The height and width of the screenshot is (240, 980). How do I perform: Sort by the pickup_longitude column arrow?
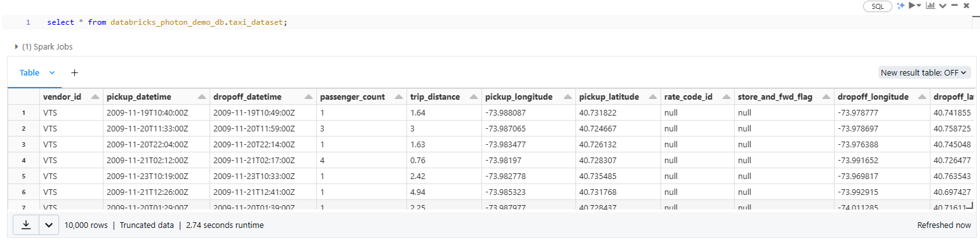567,97
